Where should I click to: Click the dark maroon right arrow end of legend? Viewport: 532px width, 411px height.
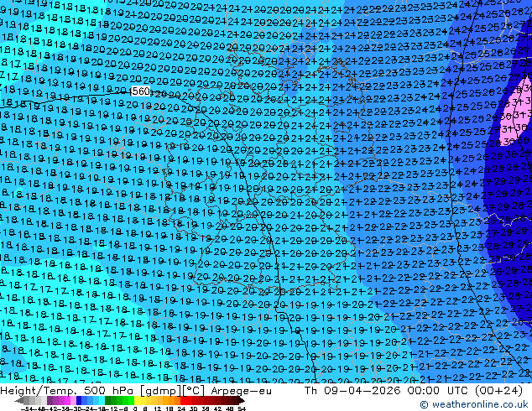click(242, 401)
